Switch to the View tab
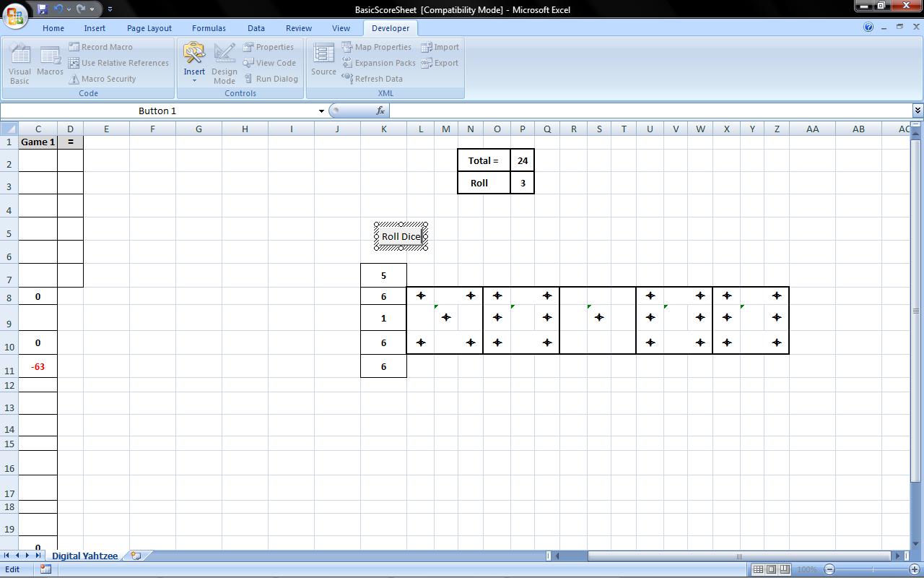 [341, 28]
